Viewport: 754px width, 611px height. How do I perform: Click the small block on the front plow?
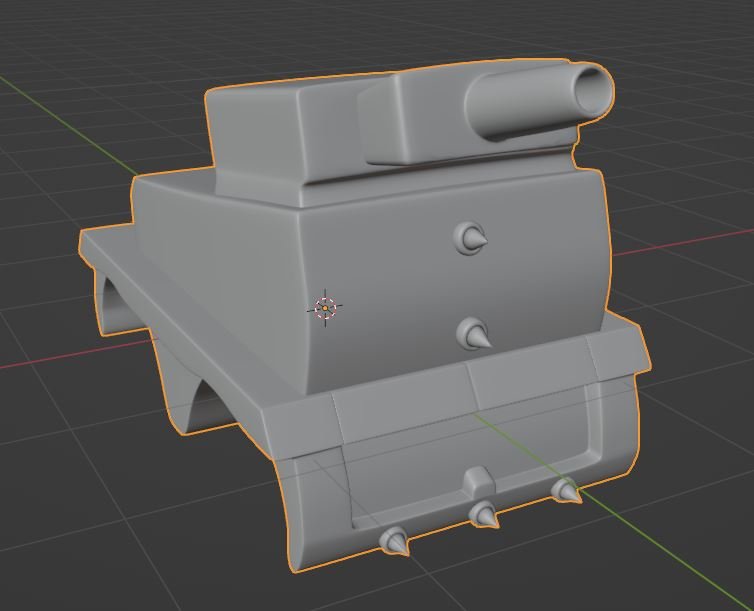[x=478, y=482]
